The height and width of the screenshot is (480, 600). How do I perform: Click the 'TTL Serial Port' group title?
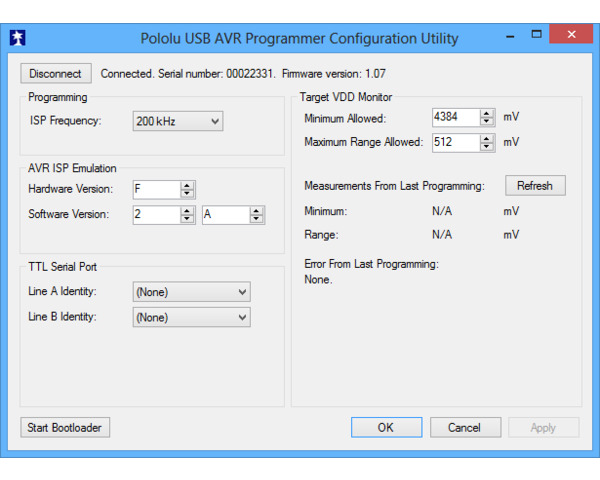(x=62, y=267)
